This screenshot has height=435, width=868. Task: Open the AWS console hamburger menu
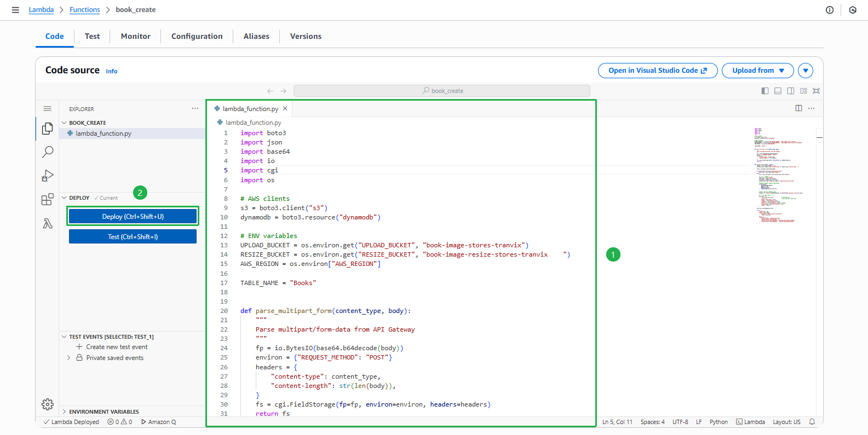click(x=15, y=10)
